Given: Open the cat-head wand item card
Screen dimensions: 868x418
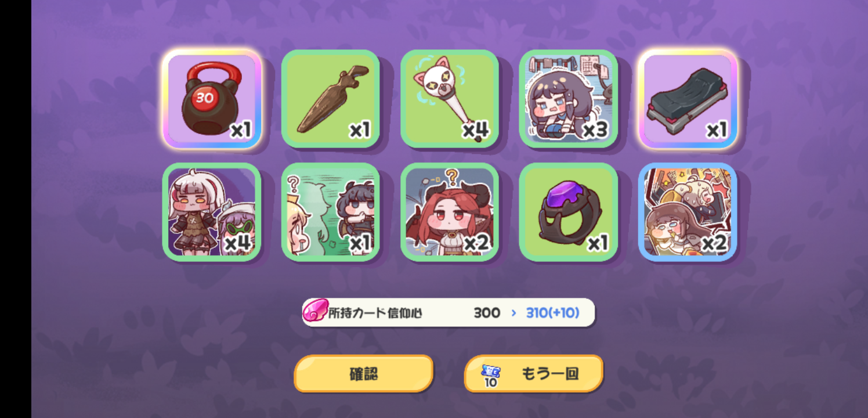Looking at the screenshot, I should tap(450, 99).
